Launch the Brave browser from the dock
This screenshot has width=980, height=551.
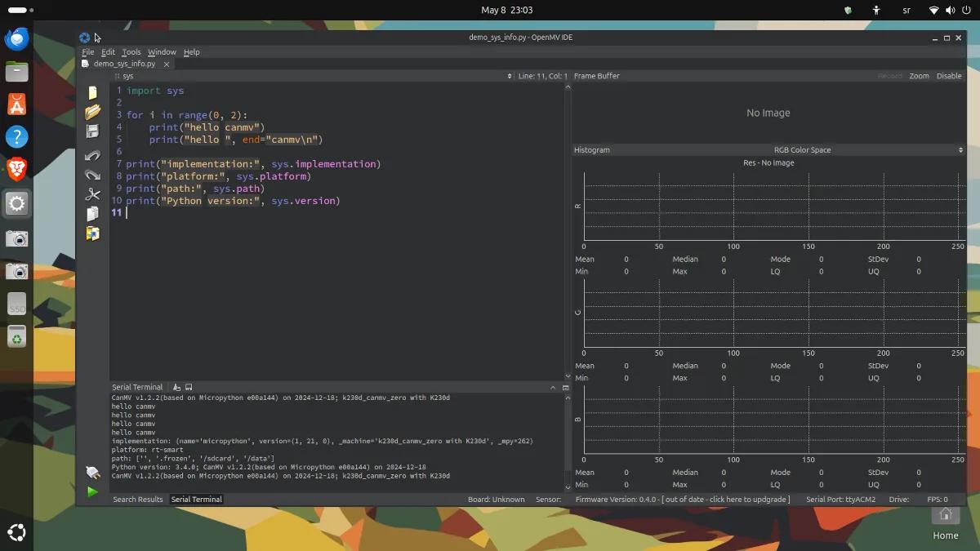[x=16, y=170]
